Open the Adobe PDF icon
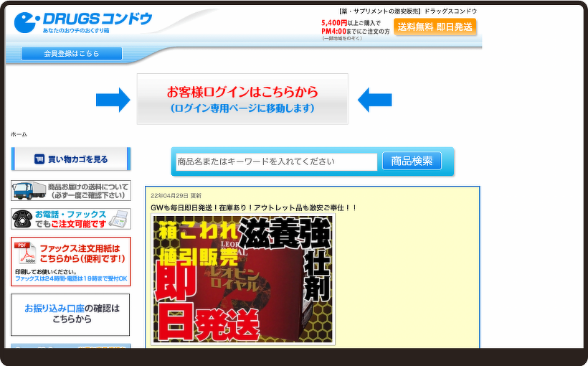 pyautogui.click(x=26, y=253)
